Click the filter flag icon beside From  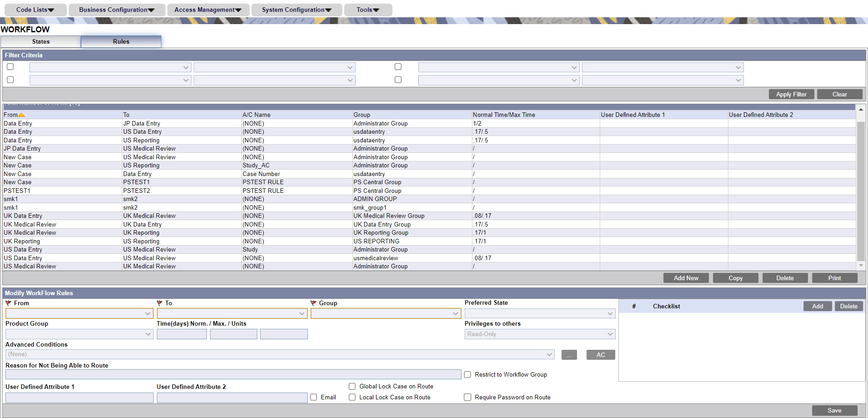pos(8,303)
